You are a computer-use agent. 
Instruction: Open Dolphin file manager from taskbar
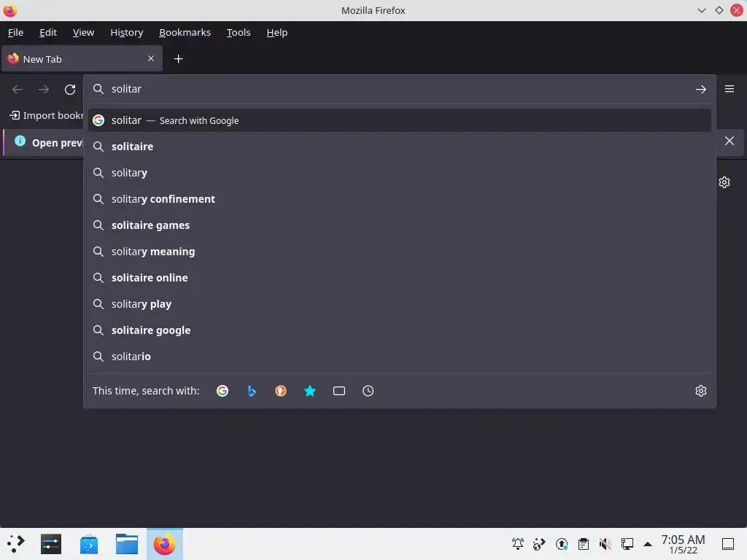(x=127, y=544)
